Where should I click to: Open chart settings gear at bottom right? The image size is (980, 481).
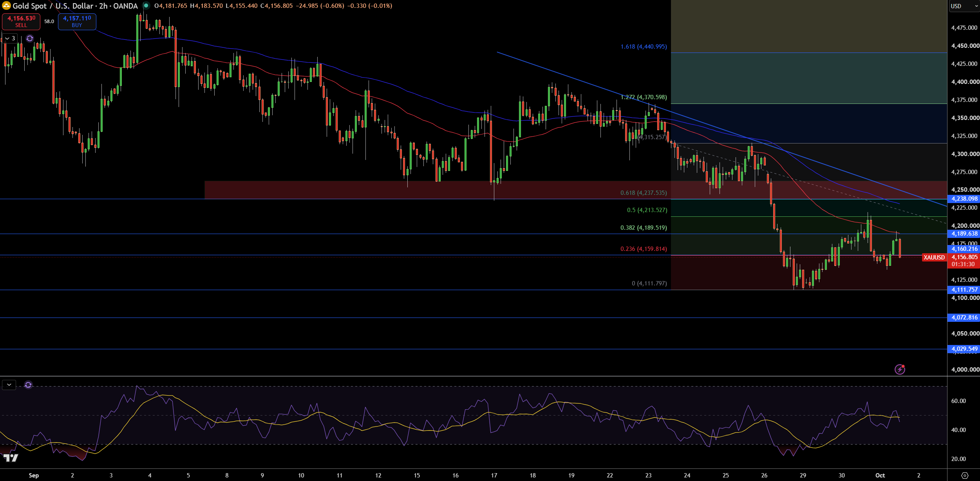click(x=965, y=476)
